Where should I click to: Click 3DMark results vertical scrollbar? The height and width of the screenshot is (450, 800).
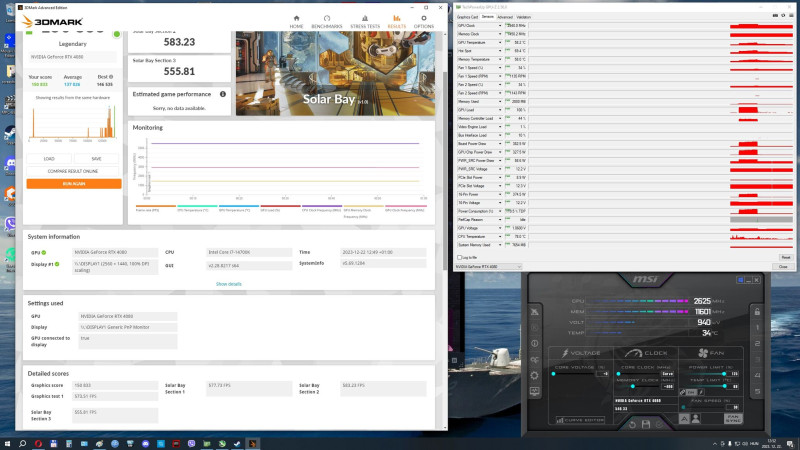[x=445, y=173]
